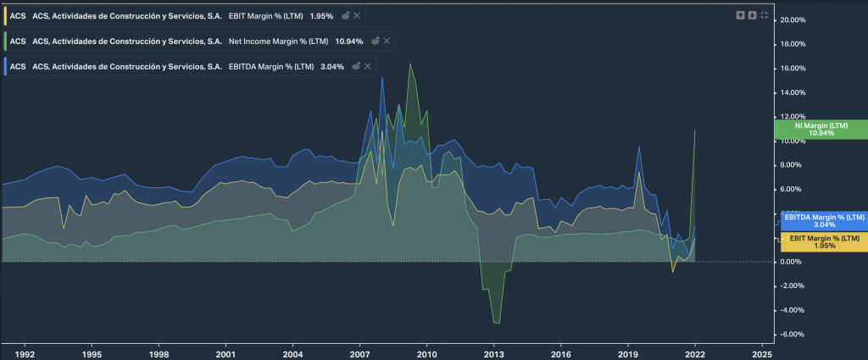This screenshot has width=868, height=360.
Task: Click the green NI Margin 10.94% axis tag
Action: (821, 130)
